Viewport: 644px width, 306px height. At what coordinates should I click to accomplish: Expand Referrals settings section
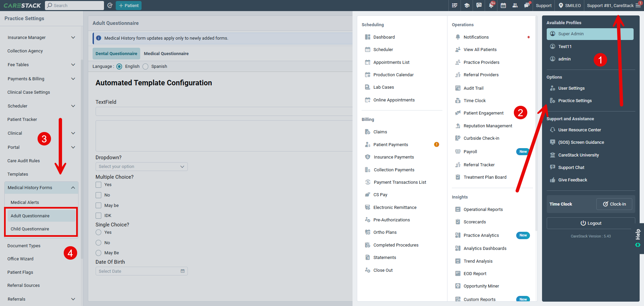pyautogui.click(x=73, y=299)
